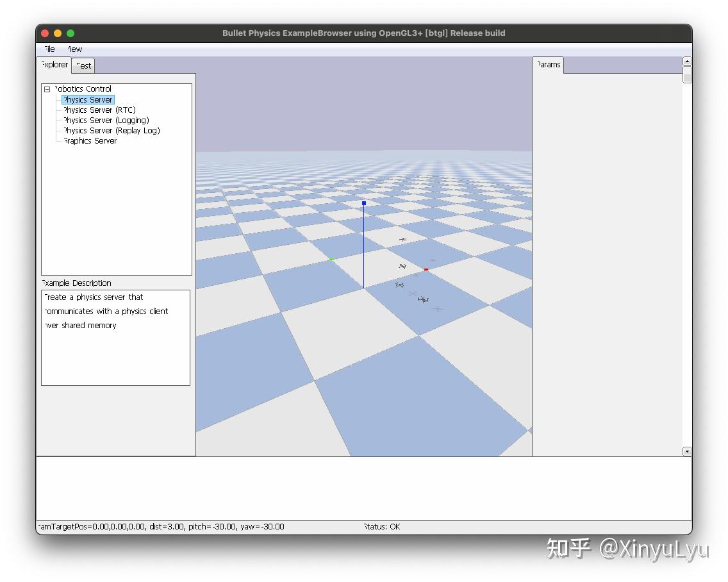Screen dimensions: 728x582
Task: Open the Params panel tab
Action: click(549, 64)
